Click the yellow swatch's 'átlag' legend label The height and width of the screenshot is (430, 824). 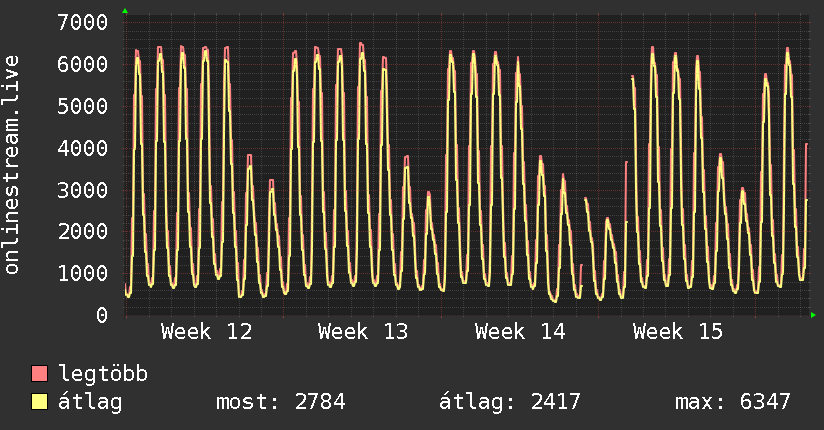tap(90, 402)
